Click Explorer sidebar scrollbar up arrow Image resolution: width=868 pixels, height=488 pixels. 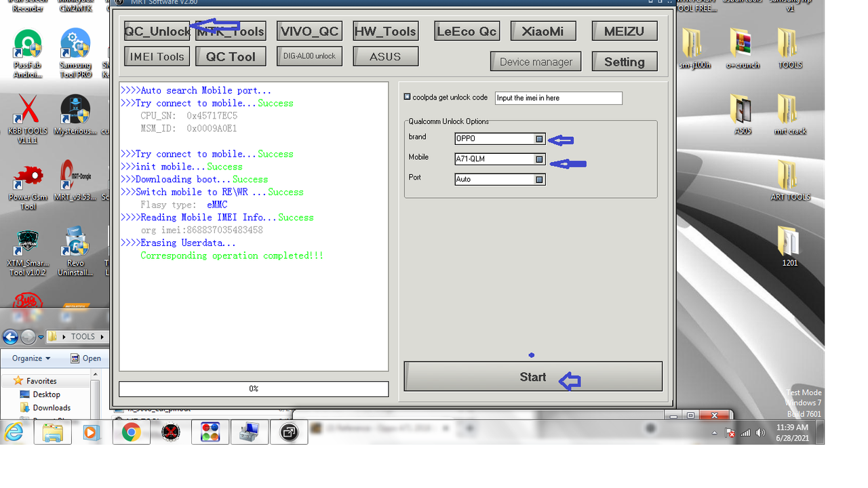tap(96, 375)
